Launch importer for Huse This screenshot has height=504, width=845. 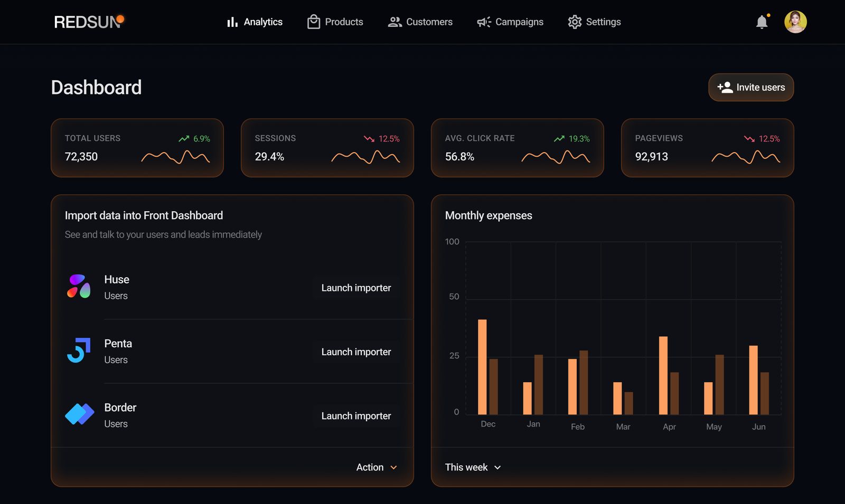(356, 288)
